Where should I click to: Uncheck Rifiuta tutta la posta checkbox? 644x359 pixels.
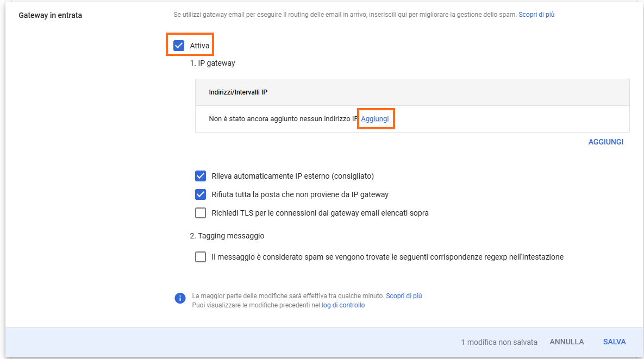pos(201,194)
